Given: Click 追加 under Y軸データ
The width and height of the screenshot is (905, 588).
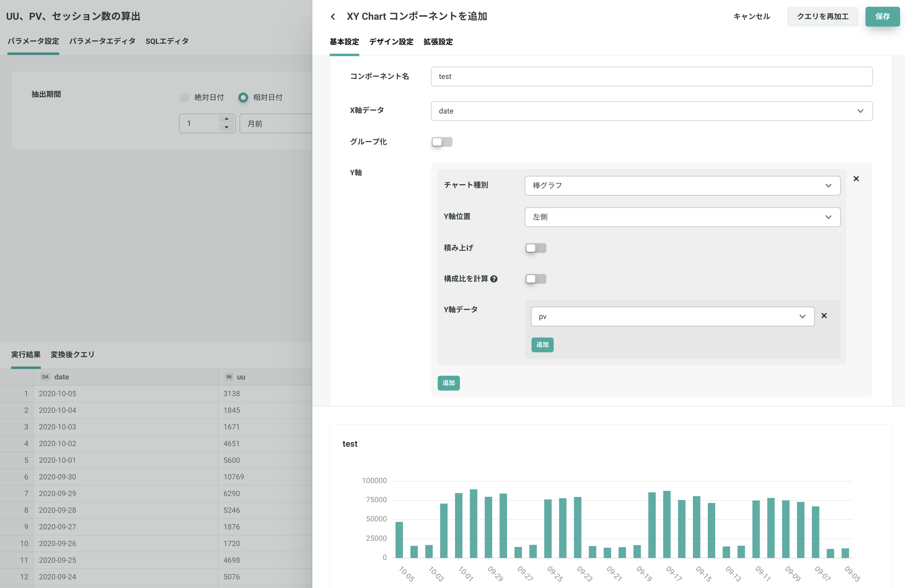Looking at the screenshot, I should point(542,345).
